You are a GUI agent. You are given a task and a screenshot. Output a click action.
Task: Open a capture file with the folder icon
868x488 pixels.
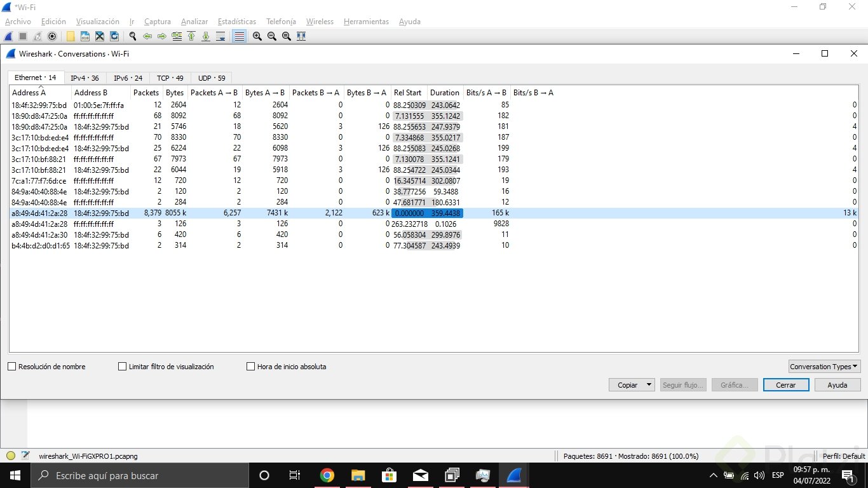point(71,36)
